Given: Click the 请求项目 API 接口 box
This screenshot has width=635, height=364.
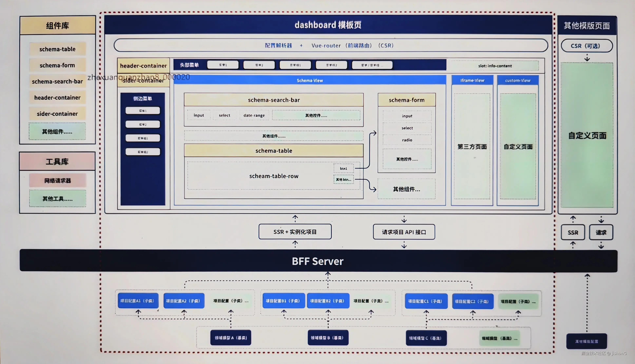Looking at the screenshot, I should pyautogui.click(x=404, y=232).
